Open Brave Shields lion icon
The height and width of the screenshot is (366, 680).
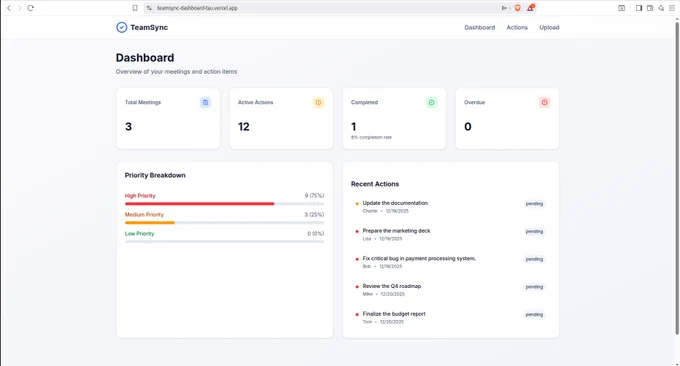click(517, 8)
